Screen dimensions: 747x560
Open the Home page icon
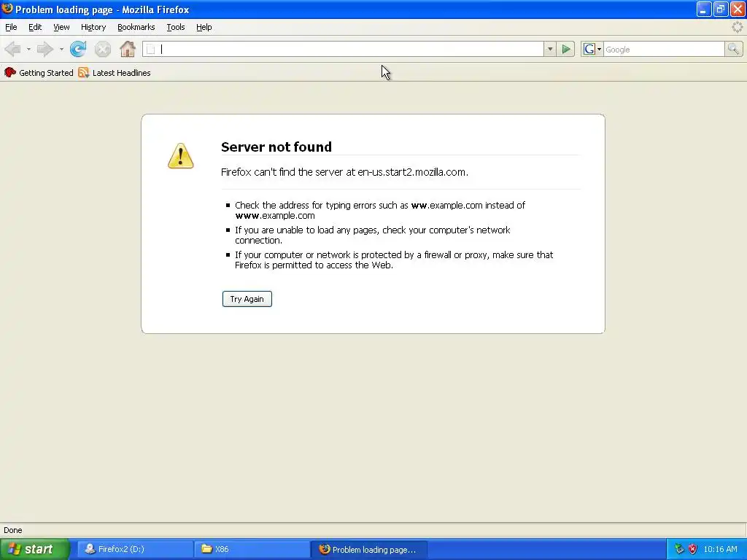(x=127, y=49)
